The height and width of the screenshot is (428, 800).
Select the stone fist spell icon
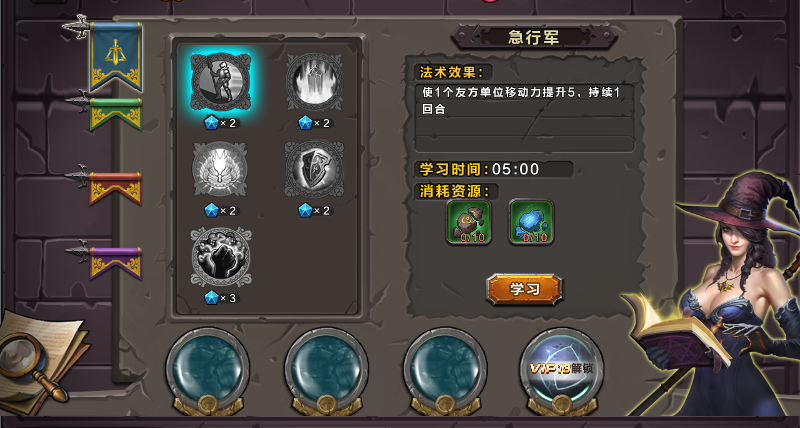[x=220, y=257]
